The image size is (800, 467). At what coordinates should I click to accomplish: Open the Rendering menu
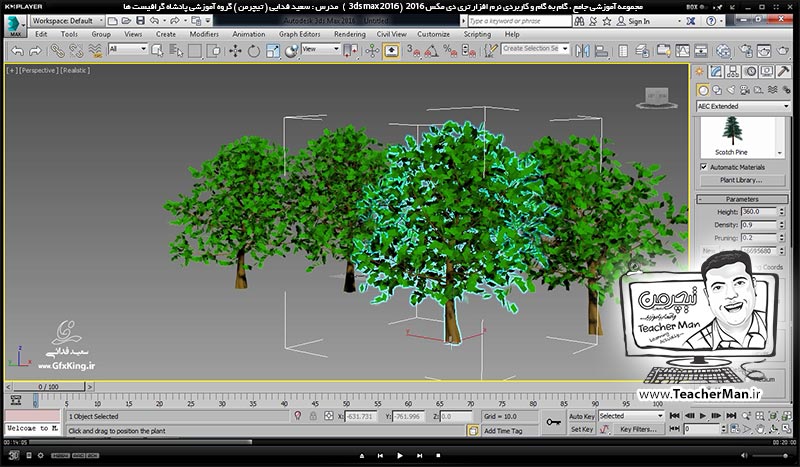pos(350,34)
